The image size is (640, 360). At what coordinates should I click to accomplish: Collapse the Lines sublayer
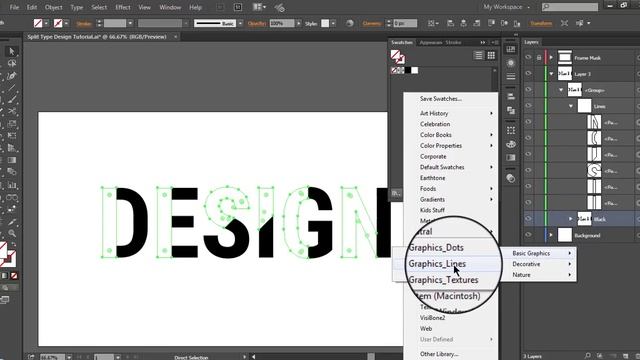[571, 106]
